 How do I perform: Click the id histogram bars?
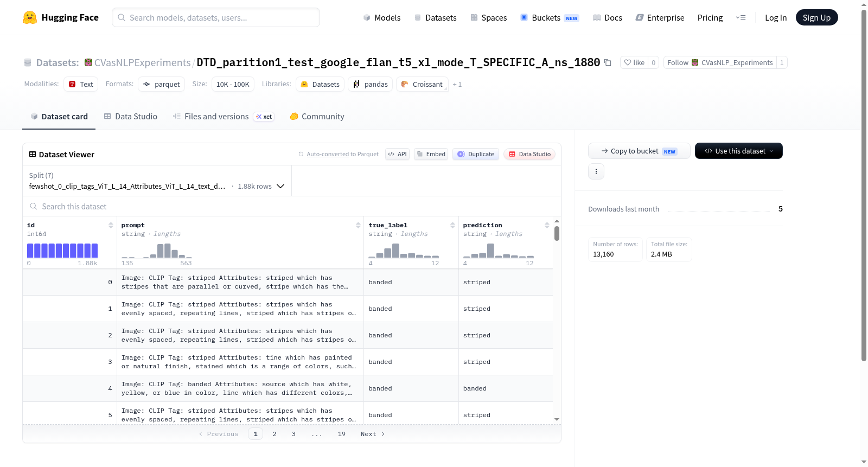[62, 251]
